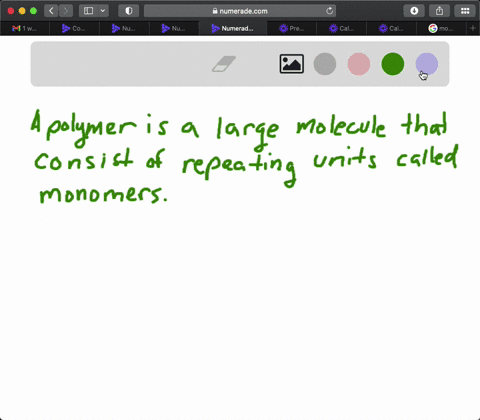Viewport: 480px width, 420px height.
Task: Go back with Safari back arrow
Action: [51, 11]
